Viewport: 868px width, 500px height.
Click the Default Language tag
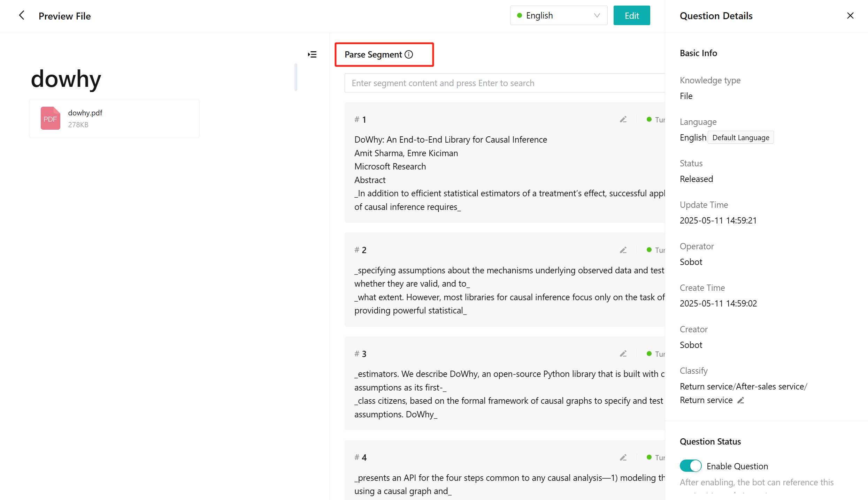[x=741, y=137]
